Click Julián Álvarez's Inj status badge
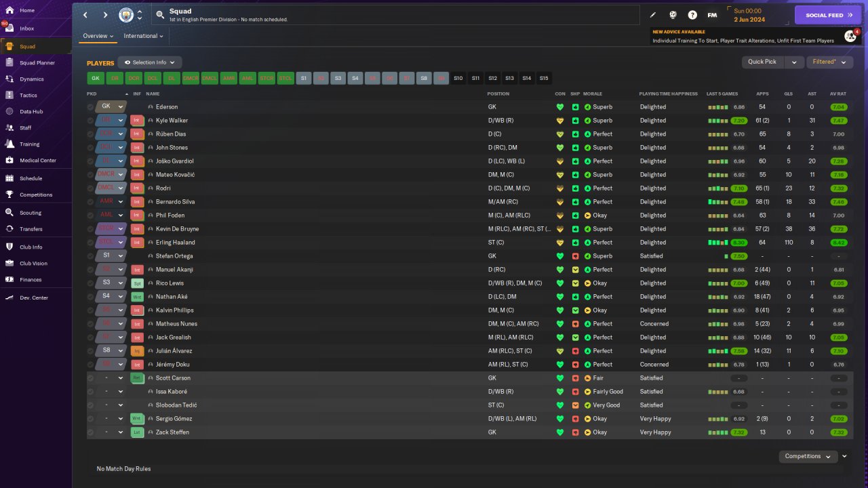Viewport: 868px width, 488px height. 137,351
